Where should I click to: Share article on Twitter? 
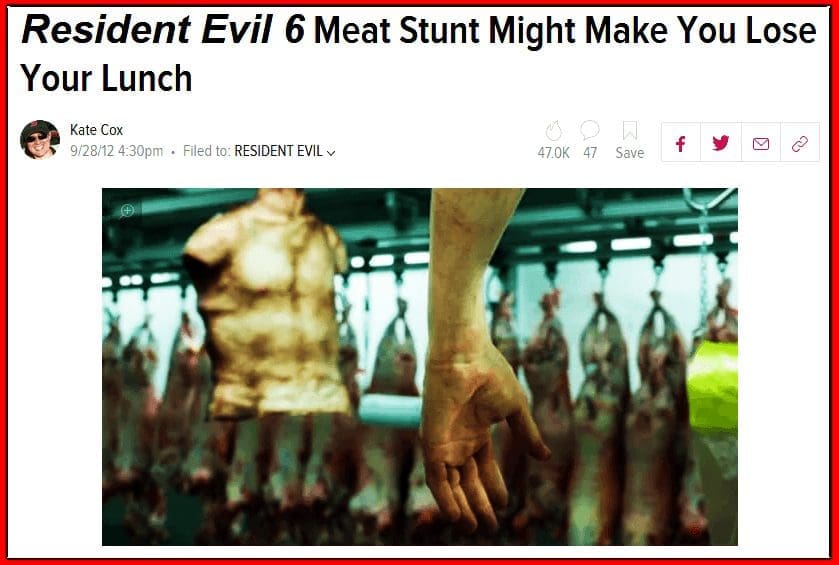(x=721, y=143)
